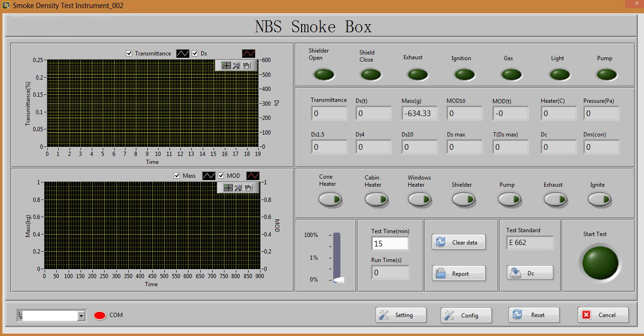The width and height of the screenshot is (644, 336).
Task: Click the Exhaust indicator LED in status row
Action: 417,74
